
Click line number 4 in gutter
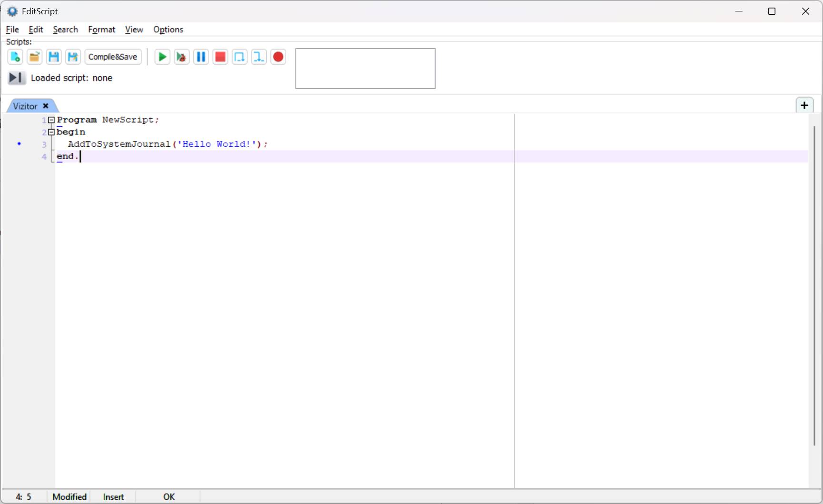[x=44, y=157]
